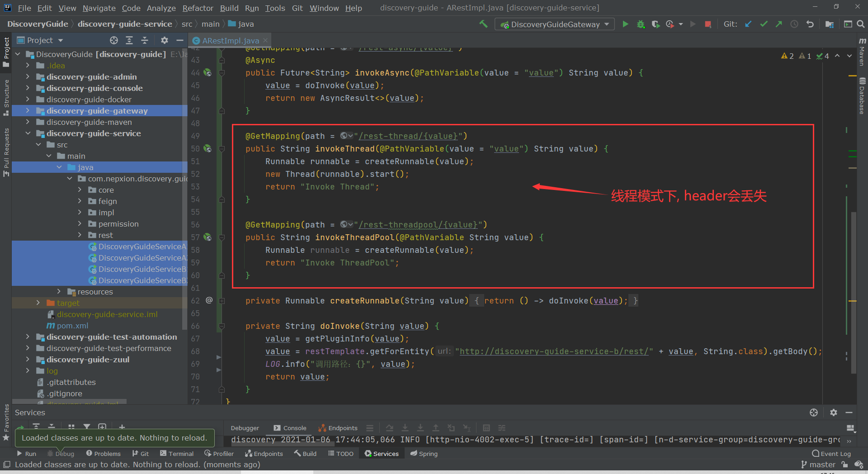Collapse the discovery-guide-service node
Image resolution: width=868 pixels, height=474 pixels.
click(28, 133)
